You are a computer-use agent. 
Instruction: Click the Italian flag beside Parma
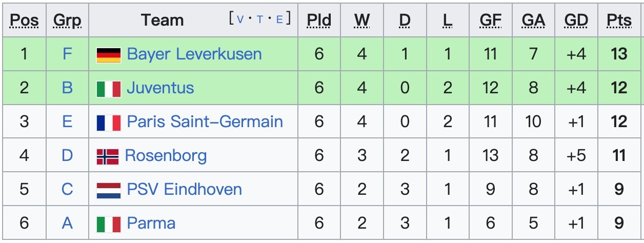pos(109,224)
